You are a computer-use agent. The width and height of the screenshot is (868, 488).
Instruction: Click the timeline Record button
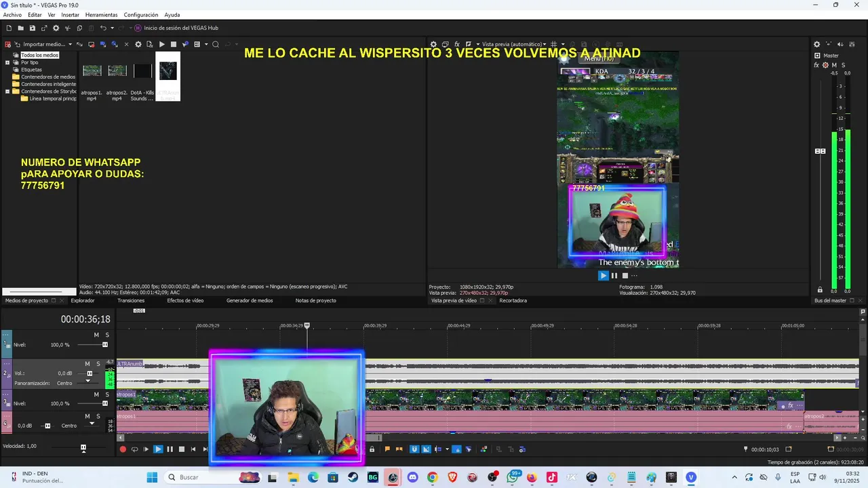(123, 449)
